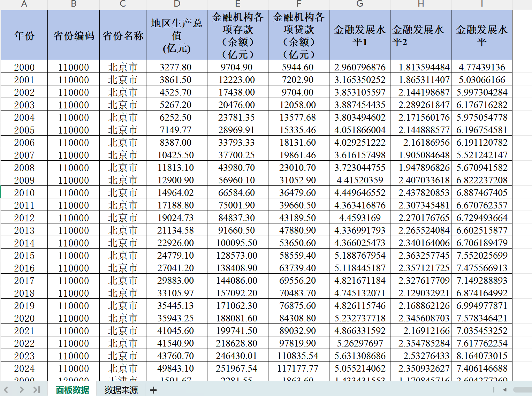Screen dimensions: 532x396
Task: Click the year cell 2010
Action: (x=24, y=192)
